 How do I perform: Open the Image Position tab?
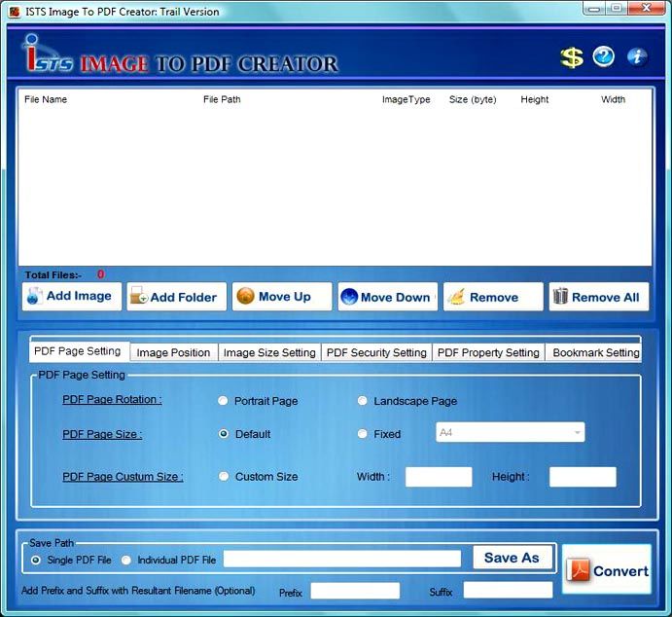coord(173,353)
